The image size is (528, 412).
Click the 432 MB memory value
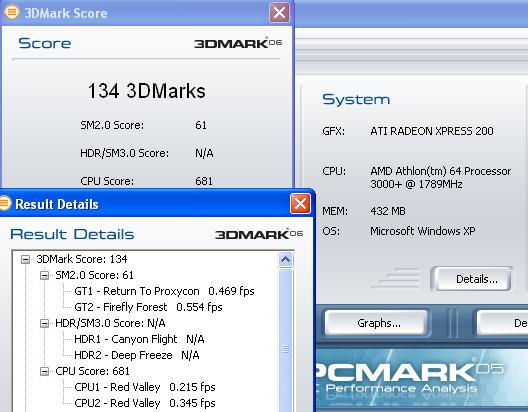(x=388, y=211)
